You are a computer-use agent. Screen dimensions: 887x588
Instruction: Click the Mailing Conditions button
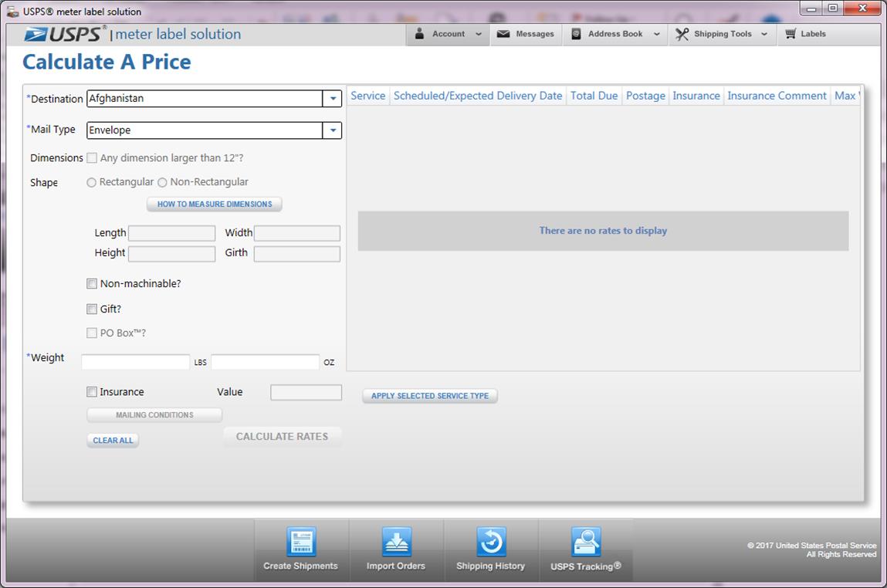154,415
